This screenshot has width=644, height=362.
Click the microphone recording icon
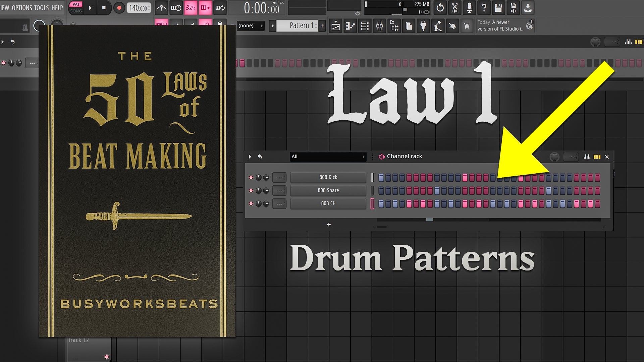[x=470, y=8]
